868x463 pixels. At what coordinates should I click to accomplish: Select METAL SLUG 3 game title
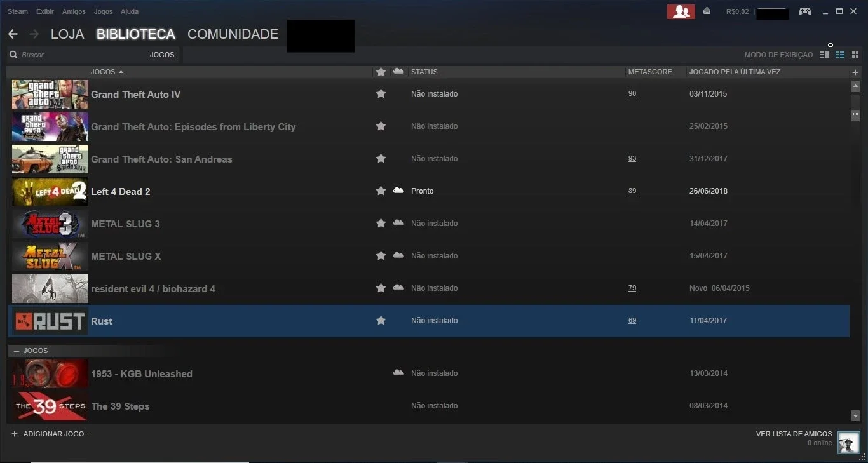(125, 224)
